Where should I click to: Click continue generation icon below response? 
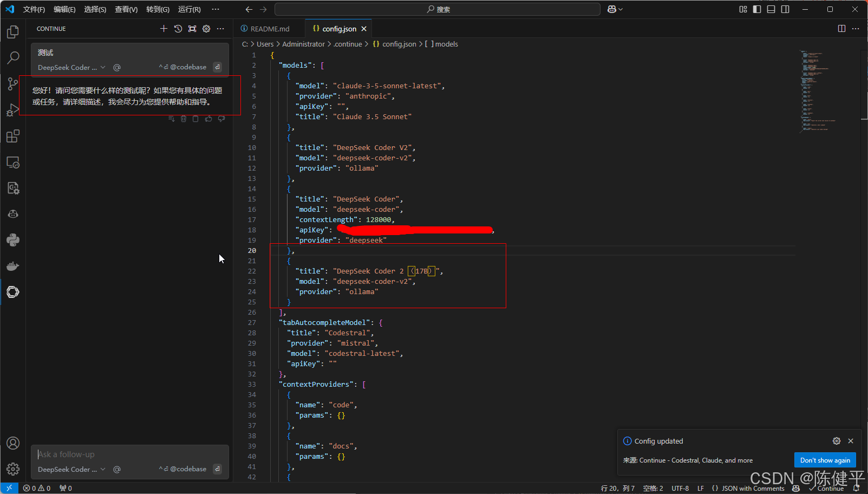click(x=172, y=119)
